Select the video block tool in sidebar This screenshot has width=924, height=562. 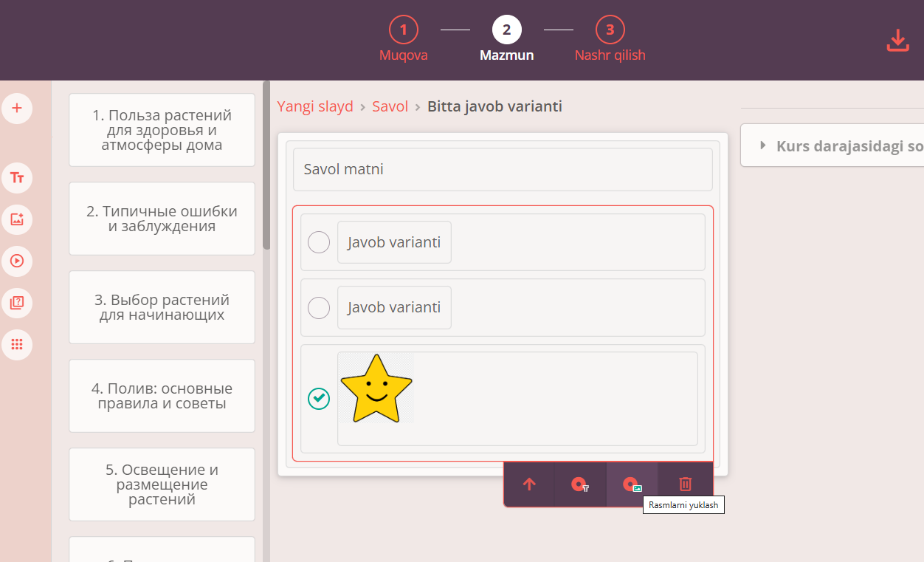tap(17, 261)
